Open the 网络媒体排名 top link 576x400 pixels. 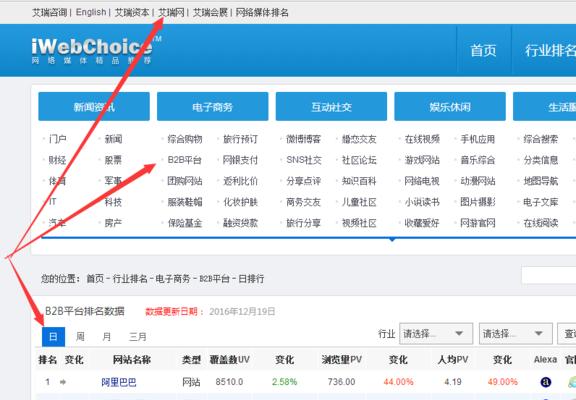click(262, 12)
